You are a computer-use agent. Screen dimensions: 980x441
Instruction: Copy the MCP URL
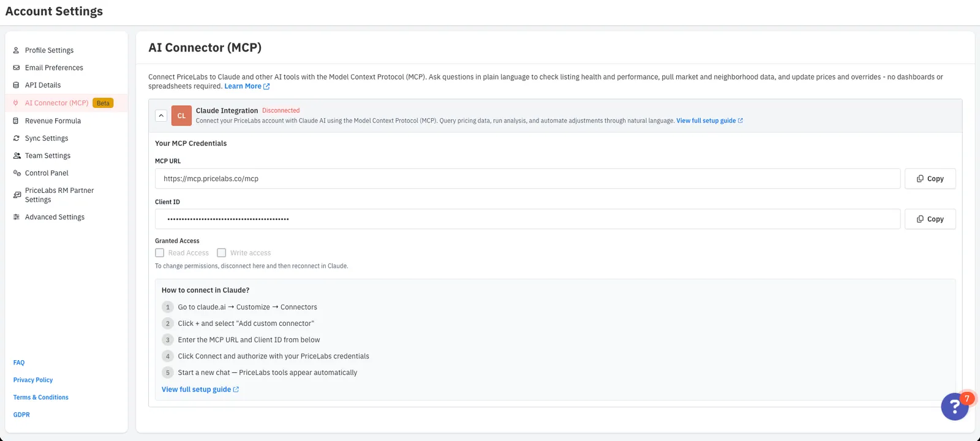pos(930,179)
